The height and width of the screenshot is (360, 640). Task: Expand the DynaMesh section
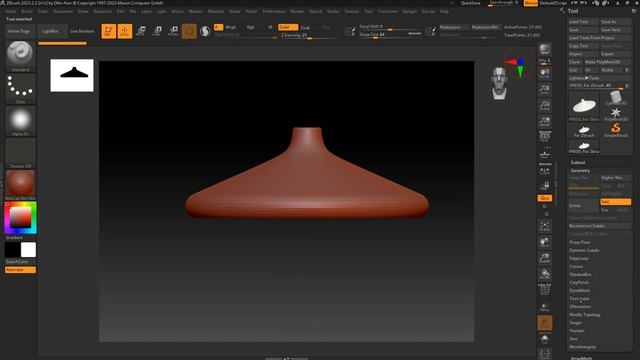[580, 291]
